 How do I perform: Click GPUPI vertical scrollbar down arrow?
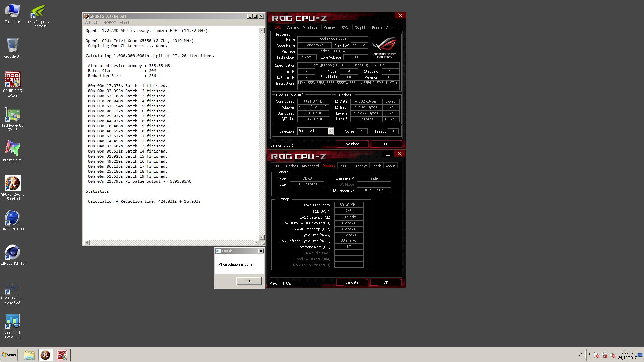(262, 237)
